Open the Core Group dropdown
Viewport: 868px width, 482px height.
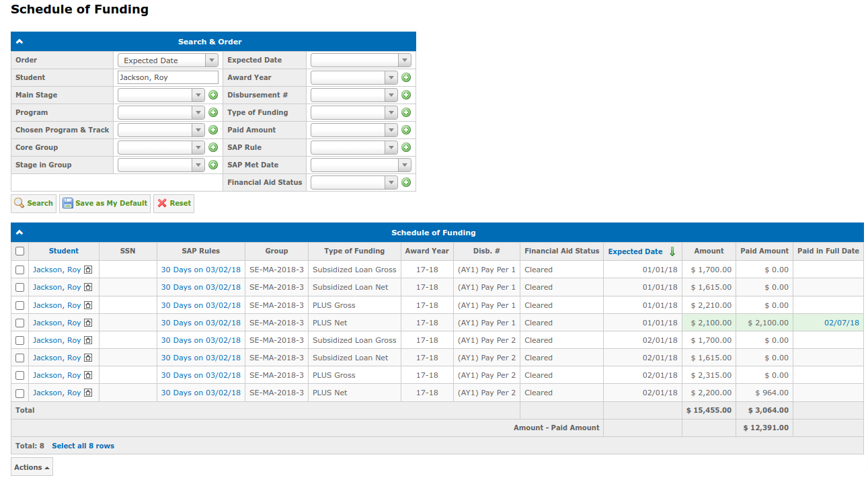161,147
